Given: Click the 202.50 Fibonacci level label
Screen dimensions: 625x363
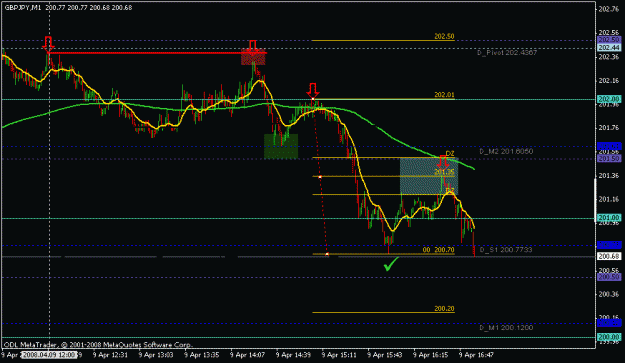Looking at the screenshot, I should tap(444, 36).
